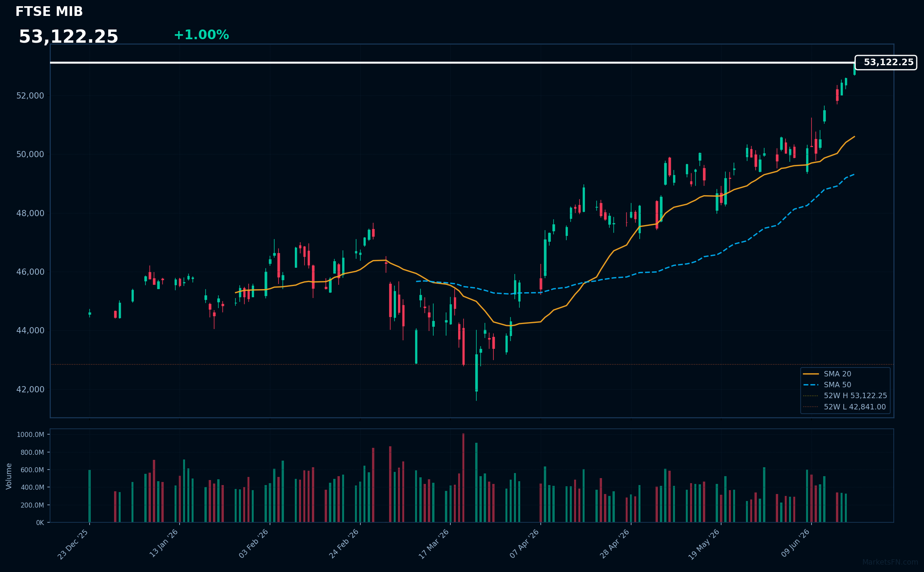Click the 0K volume axis label
Screen dimensions: 924x572
point(40,523)
